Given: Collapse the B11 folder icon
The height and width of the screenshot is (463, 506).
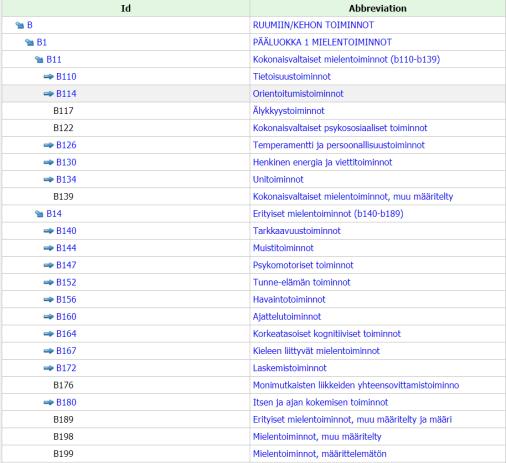Looking at the screenshot, I should point(39,60).
